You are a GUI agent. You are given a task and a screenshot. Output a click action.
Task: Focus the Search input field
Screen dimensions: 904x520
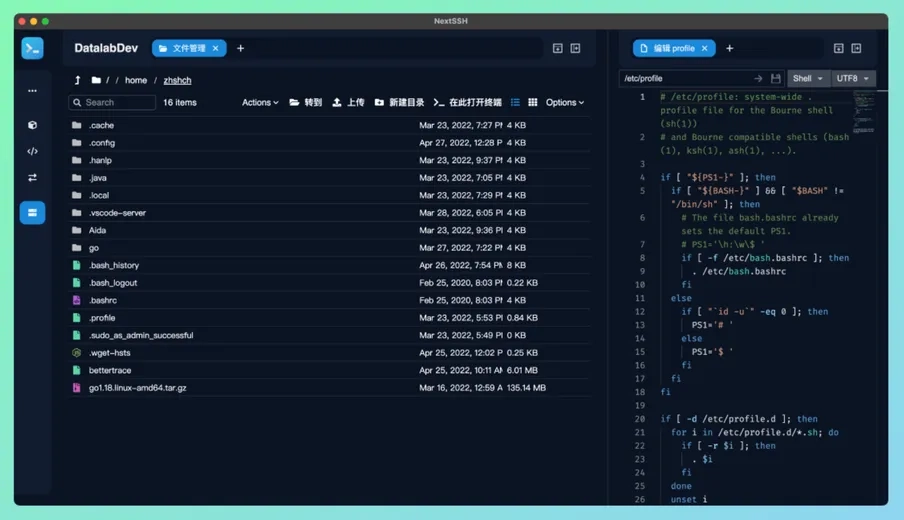coord(112,102)
